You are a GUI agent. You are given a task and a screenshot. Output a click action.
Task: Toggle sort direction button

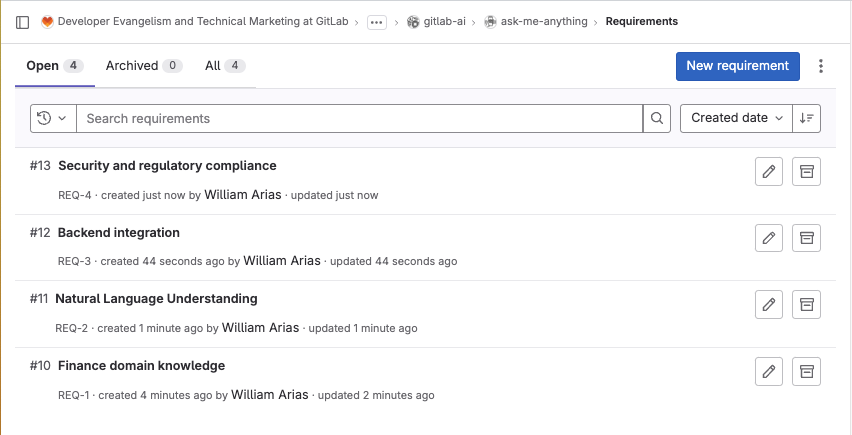[x=807, y=118]
